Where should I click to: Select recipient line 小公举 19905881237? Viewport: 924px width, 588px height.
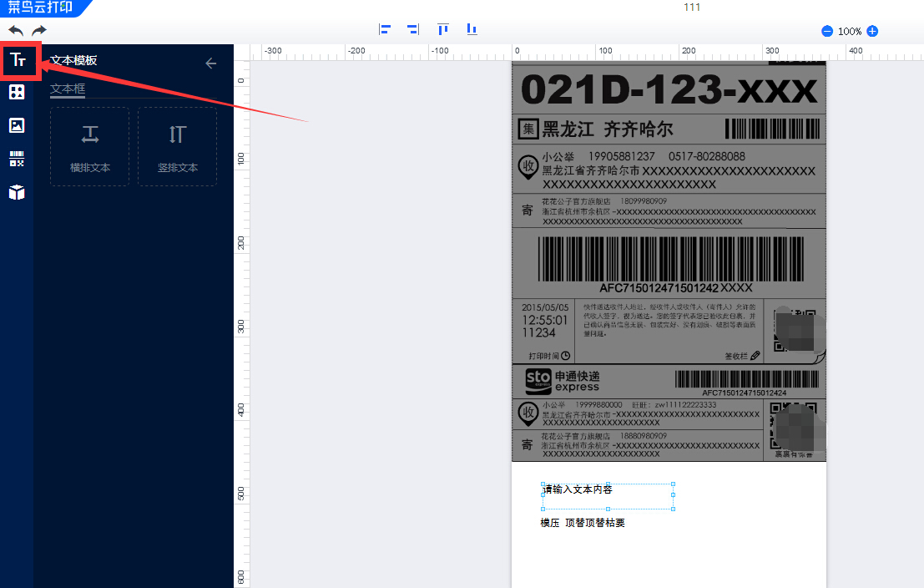[644, 156]
